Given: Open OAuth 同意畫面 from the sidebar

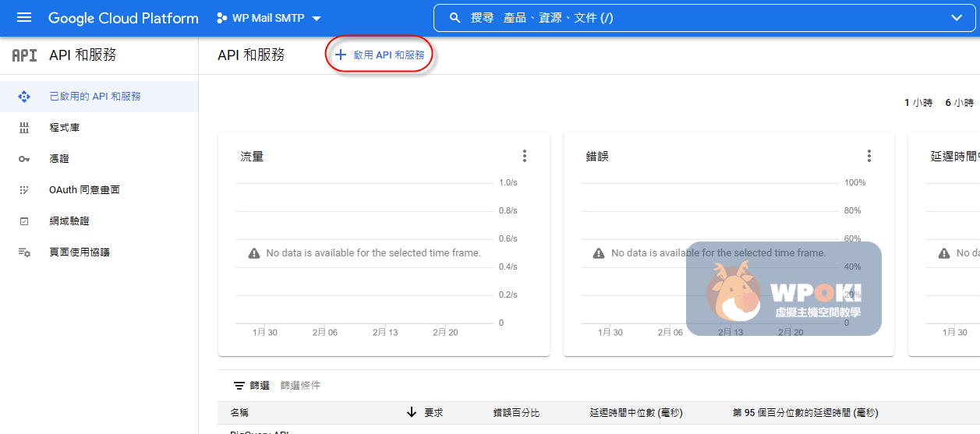Looking at the screenshot, I should [84, 190].
